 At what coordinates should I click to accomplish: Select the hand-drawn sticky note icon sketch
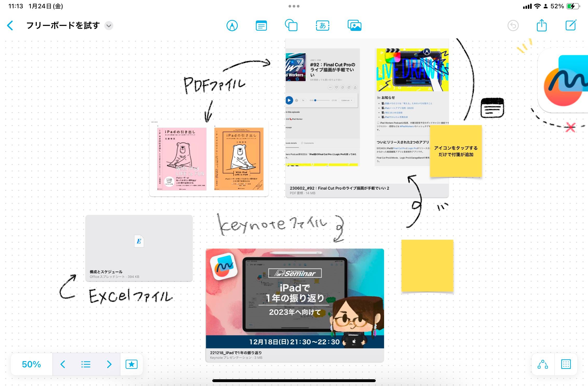click(x=492, y=108)
